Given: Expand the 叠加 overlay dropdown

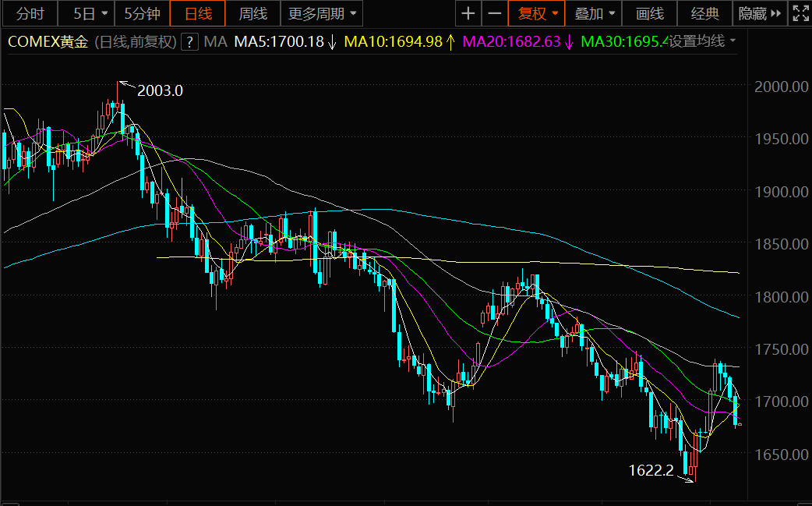Looking at the screenshot, I should (x=595, y=13).
